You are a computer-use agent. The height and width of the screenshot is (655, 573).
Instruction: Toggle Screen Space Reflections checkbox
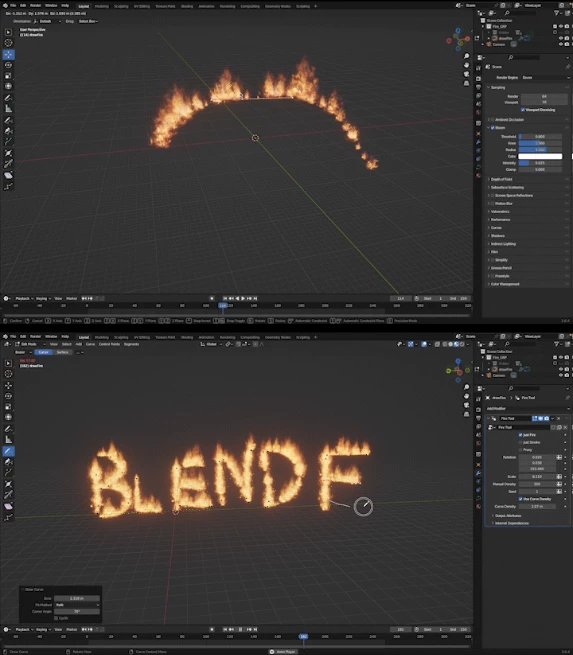click(493, 195)
